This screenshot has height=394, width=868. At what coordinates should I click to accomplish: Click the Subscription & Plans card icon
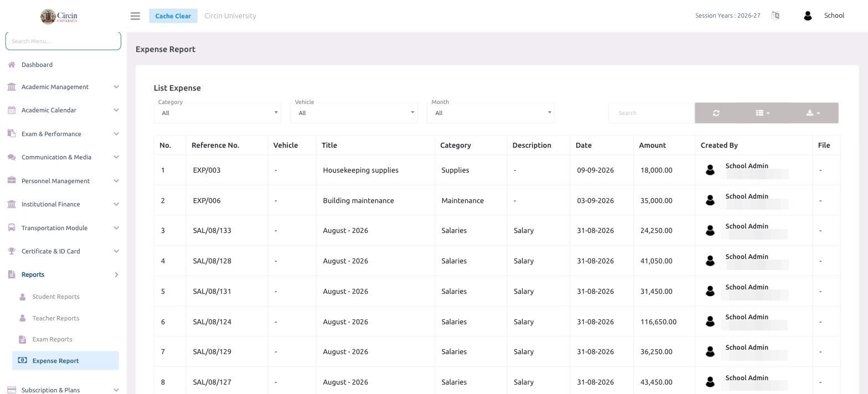point(12,390)
